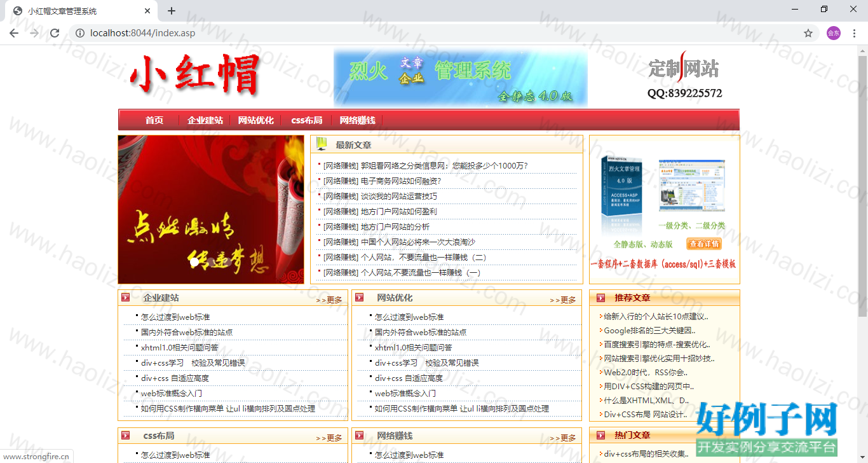The image size is (868, 463).
Task: Open css布局 in the navigation bar
Action: click(x=307, y=120)
